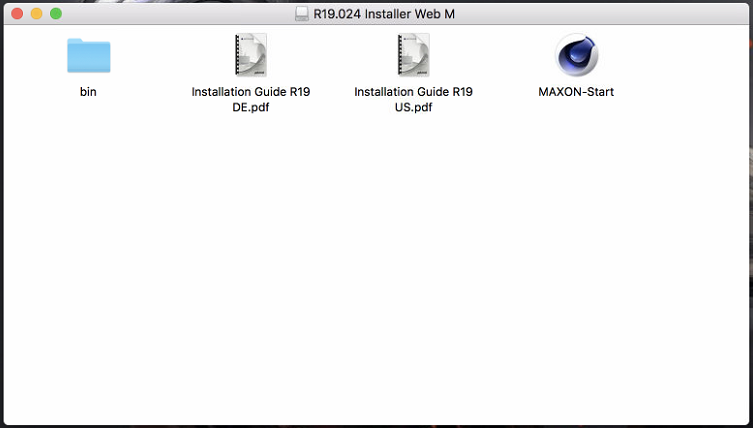Select the Installation Guide R19 US.pdf icon
The height and width of the screenshot is (428, 753).
pyautogui.click(x=413, y=55)
